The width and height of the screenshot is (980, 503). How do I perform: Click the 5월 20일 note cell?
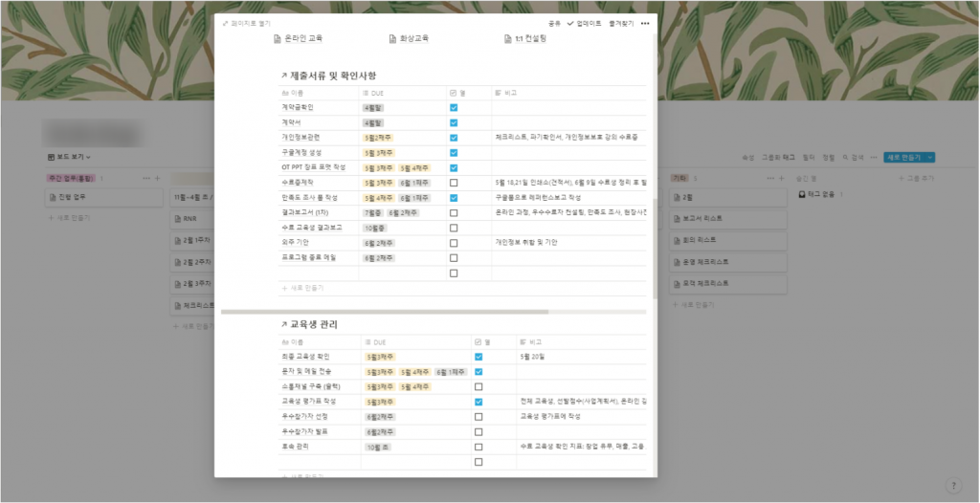(532, 357)
